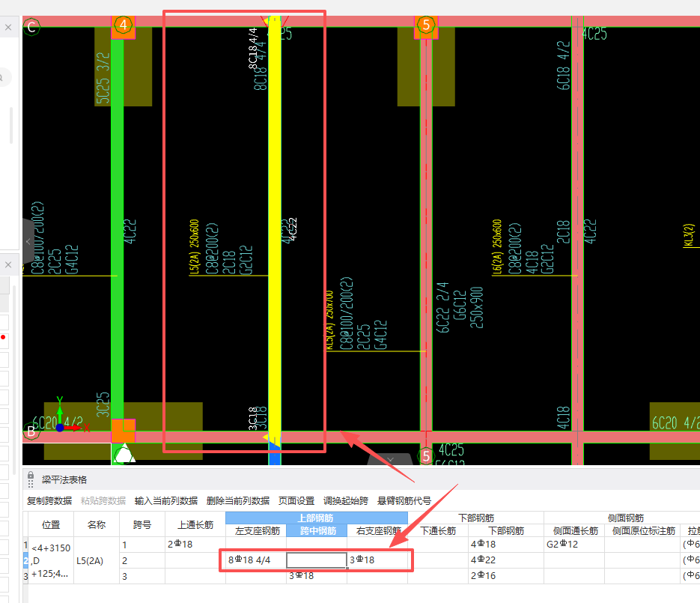
Task: Click the 跨号 column header
Action: 142,525
